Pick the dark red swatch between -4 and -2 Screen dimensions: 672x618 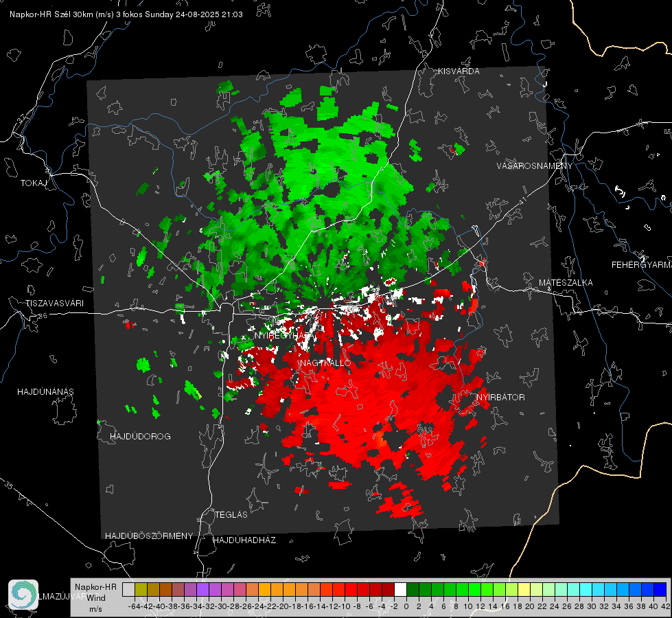[388, 589]
